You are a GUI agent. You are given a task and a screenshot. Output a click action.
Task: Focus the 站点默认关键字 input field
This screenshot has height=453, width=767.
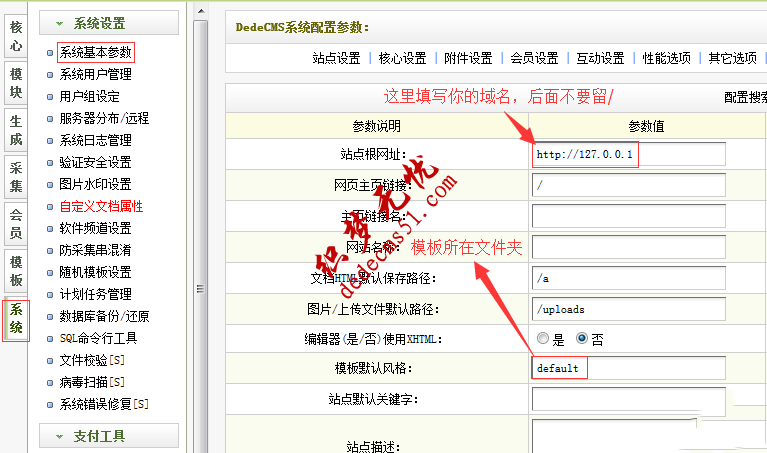click(629, 400)
